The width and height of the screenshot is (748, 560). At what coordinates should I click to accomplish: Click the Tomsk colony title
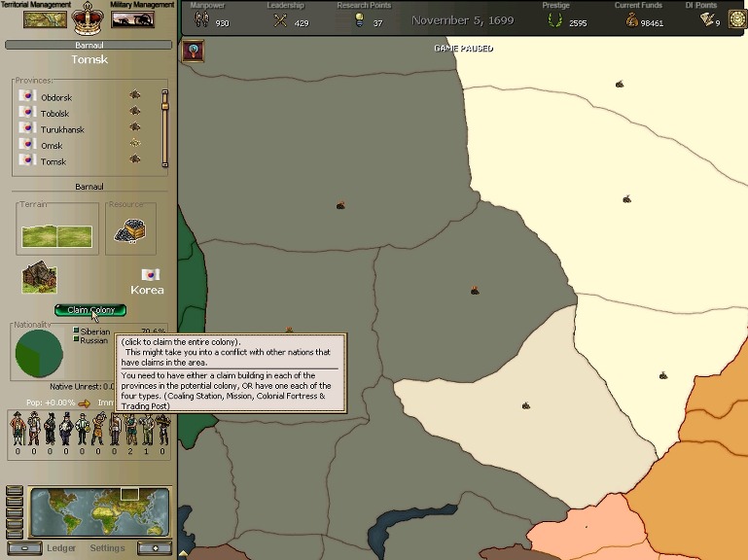tap(89, 59)
